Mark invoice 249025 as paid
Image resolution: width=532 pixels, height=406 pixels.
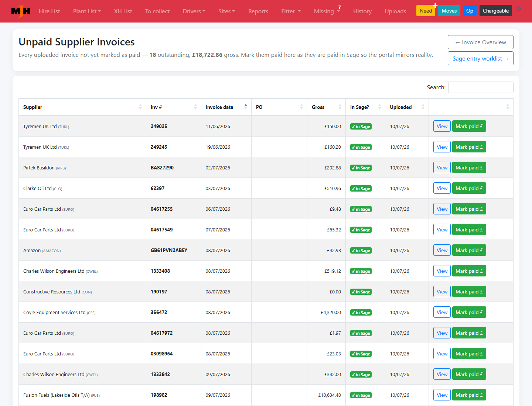pos(469,126)
